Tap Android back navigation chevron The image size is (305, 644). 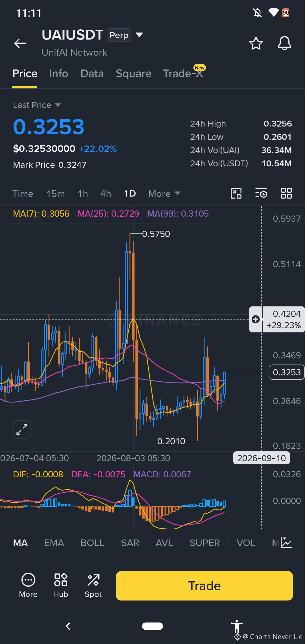pos(68,626)
